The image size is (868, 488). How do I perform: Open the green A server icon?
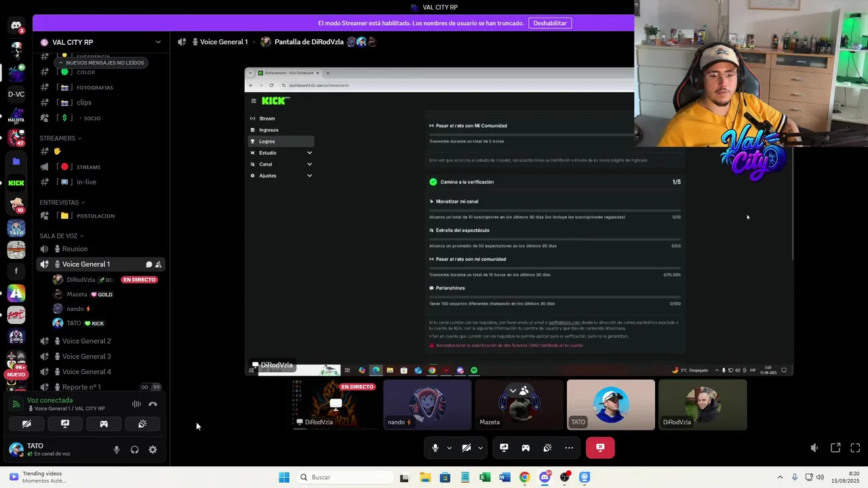click(16, 293)
